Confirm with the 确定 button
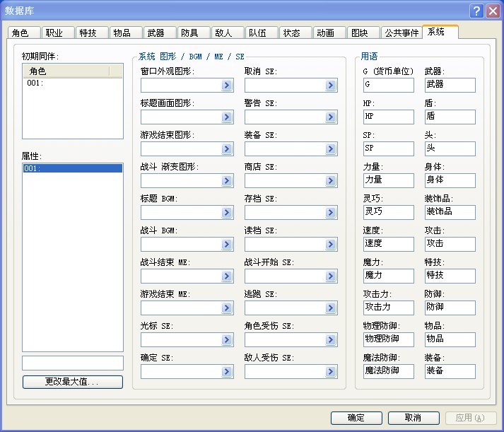 [356, 418]
